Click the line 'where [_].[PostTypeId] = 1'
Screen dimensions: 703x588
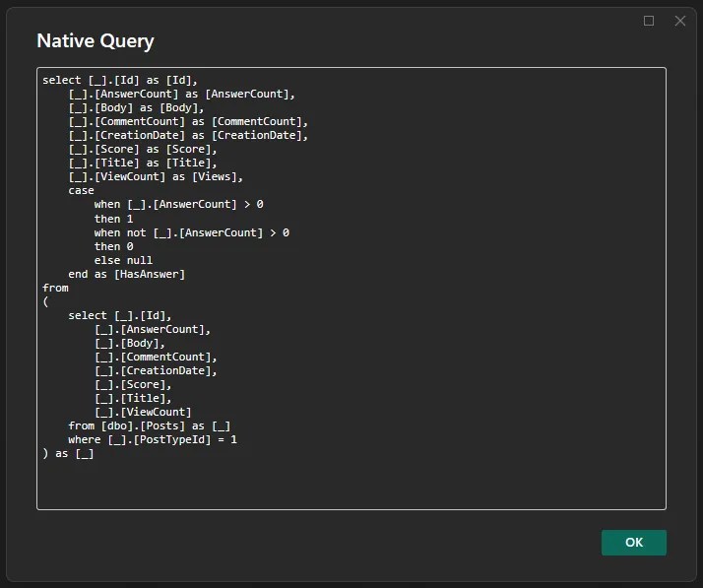pos(153,440)
